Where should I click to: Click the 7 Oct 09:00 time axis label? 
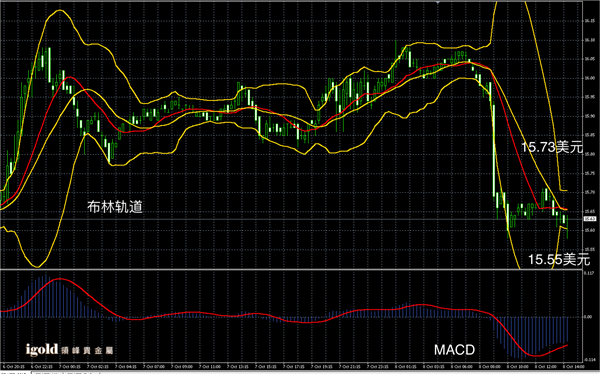(x=182, y=367)
